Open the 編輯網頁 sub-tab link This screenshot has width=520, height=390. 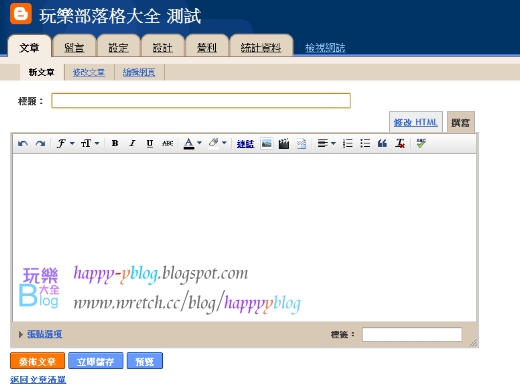(x=139, y=72)
